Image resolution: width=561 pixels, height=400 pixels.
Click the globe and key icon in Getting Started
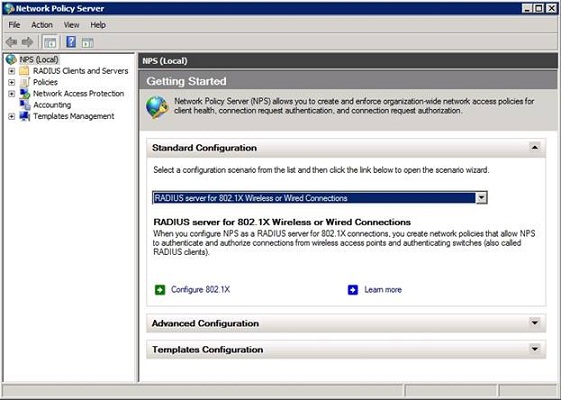coord(157,107)
